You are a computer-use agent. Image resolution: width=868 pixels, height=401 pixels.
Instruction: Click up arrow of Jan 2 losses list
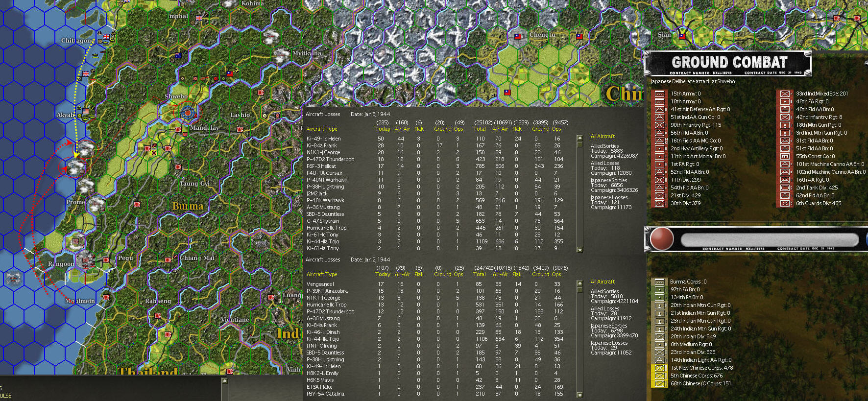(x=580, y=283)
